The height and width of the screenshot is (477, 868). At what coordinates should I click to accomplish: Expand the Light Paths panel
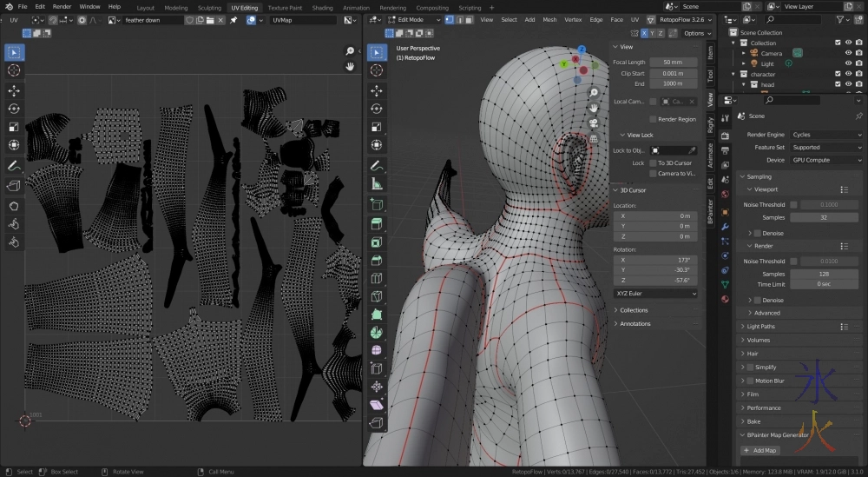762,327
